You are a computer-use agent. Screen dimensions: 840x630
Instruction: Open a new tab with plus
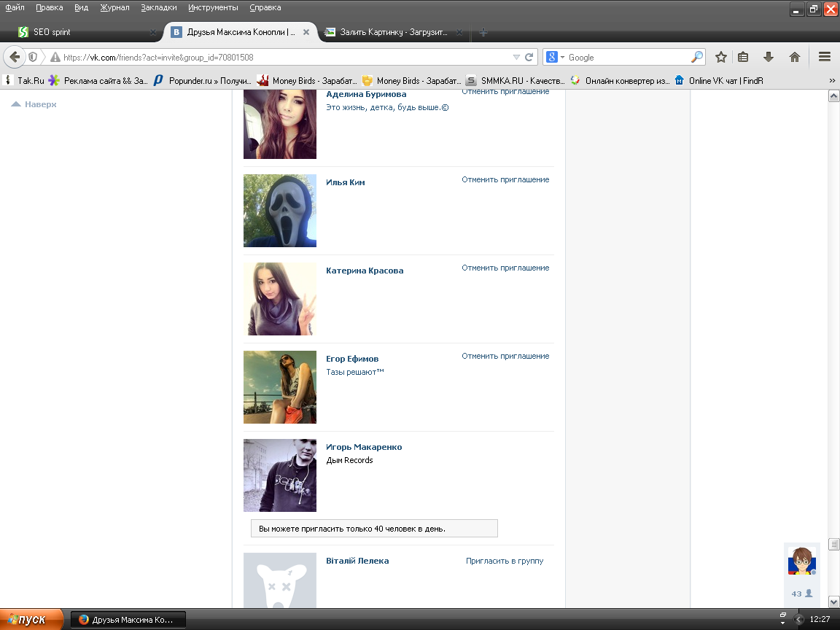point(483,32)
